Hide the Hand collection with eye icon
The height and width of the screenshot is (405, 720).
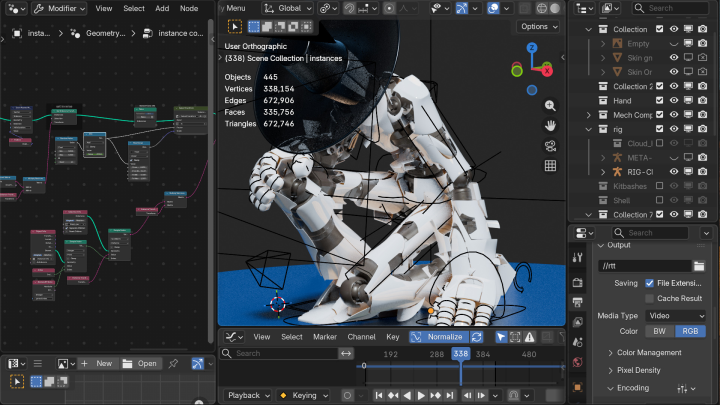[673, 101]
